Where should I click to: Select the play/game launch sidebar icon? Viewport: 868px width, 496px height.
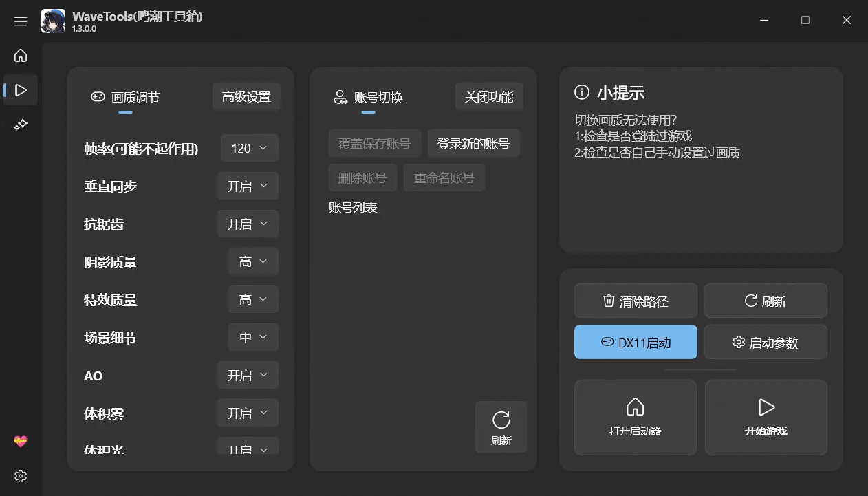pyautogui.click(x=21, y=90)
